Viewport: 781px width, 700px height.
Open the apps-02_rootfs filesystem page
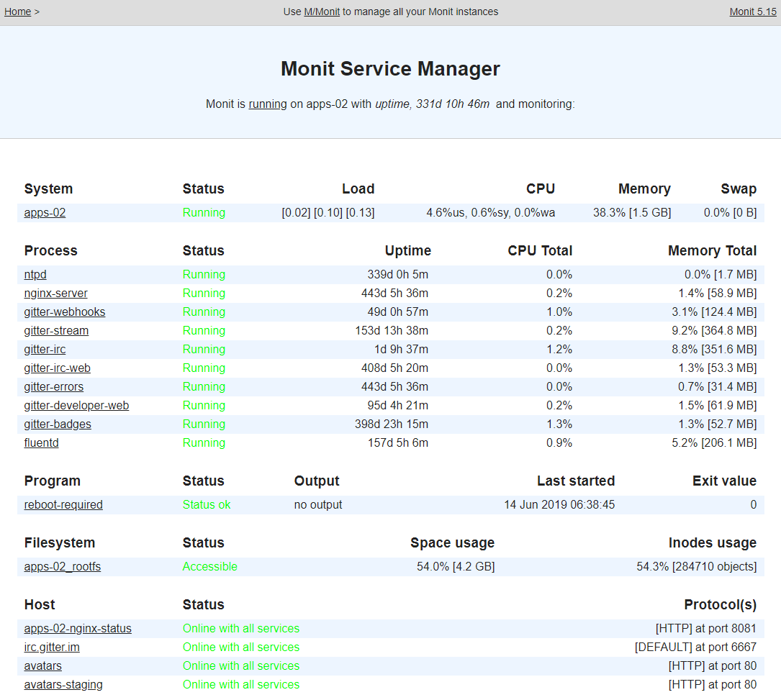(62, 566)
